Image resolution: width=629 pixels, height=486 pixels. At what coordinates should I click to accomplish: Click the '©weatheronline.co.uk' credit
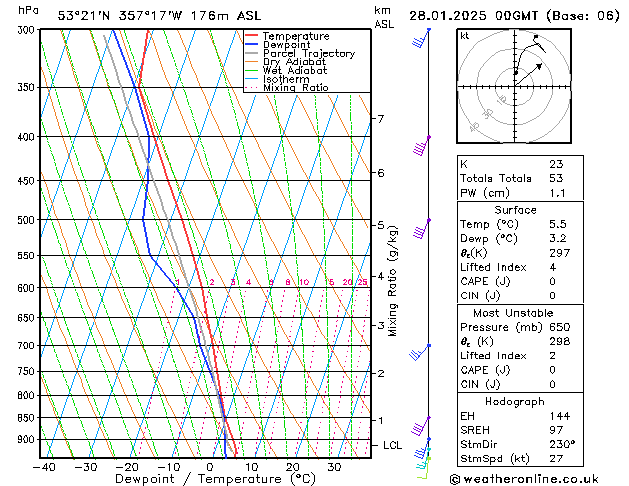tap(524, 479)
